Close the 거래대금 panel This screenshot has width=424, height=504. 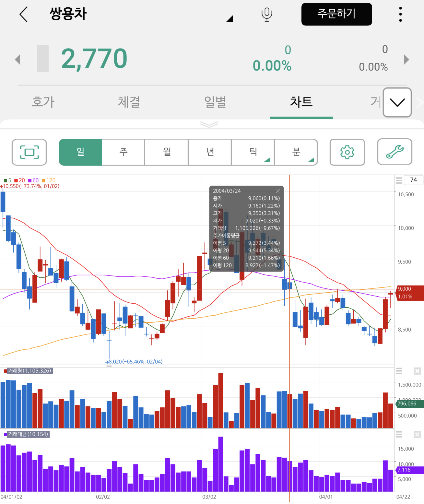[x=417, y=435]
